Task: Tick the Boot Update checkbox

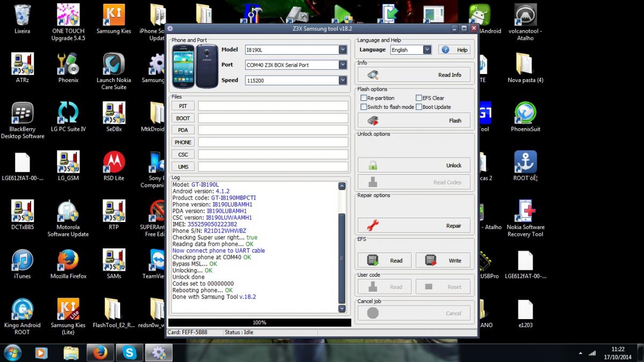Action: pos(419,107)
